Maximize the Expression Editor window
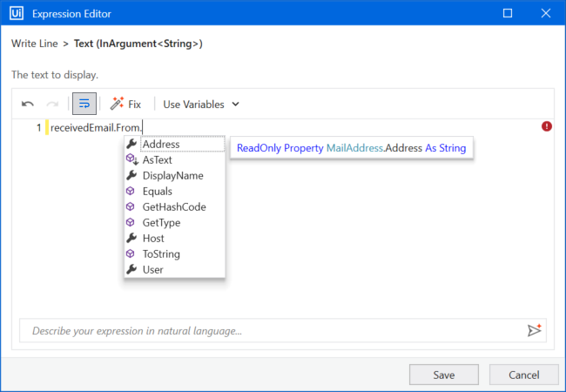566x392 pixels. [x=507, y=14]
